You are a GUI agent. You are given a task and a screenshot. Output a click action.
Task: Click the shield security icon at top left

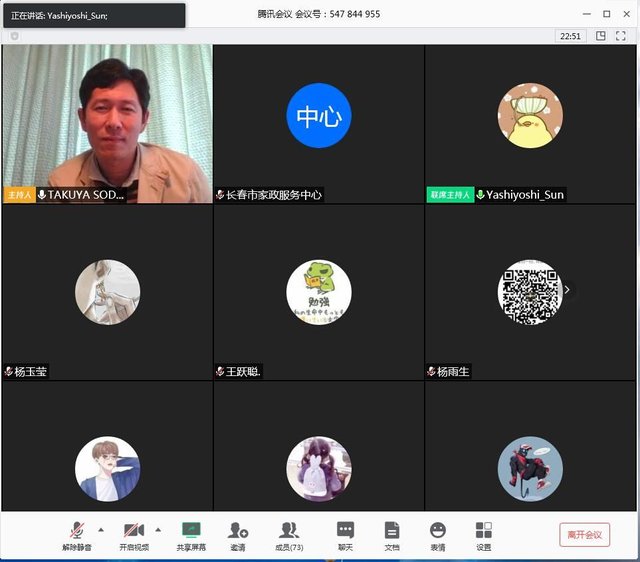click(x=14, y=36)
